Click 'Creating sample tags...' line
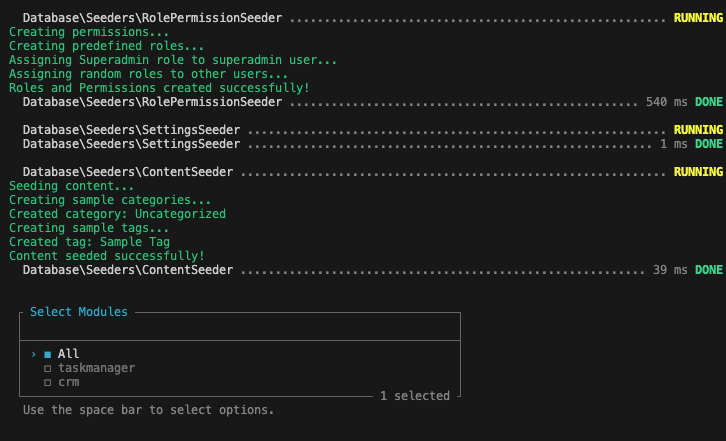The image size is (726, 441). [89, 228]
